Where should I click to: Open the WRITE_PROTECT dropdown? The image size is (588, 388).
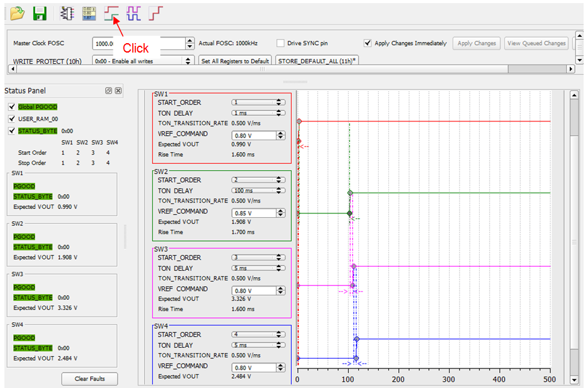pyautogui.click(x=143, y=61)
